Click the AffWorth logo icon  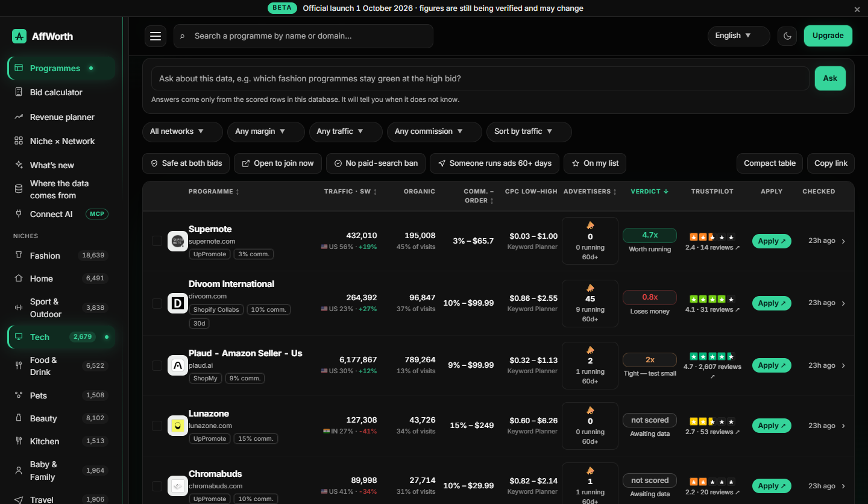point(19,36)
